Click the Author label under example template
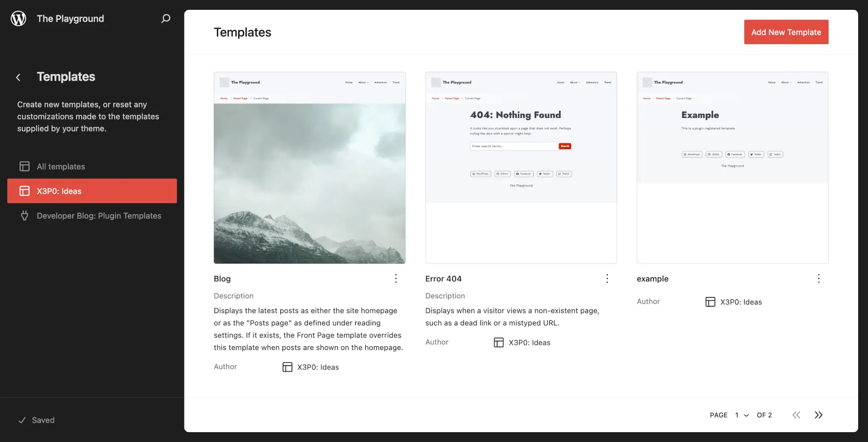The height and width of the screenshot is (442, 868). tap(648, 302)
